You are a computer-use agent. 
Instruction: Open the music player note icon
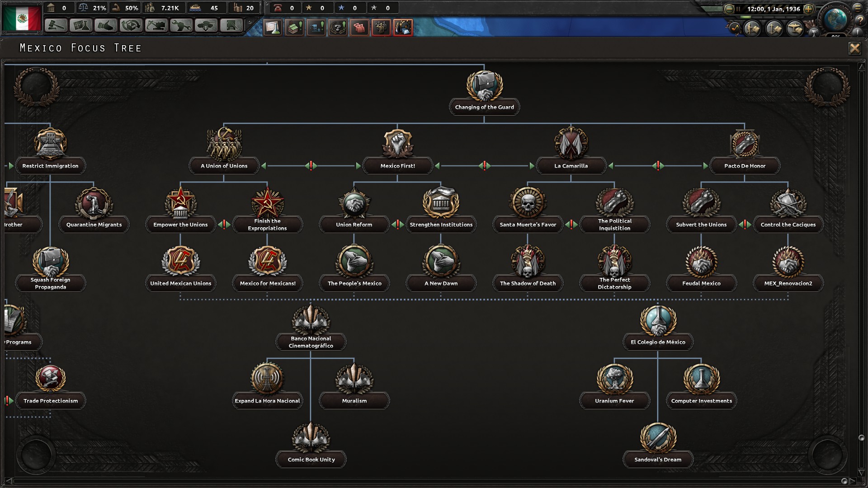coord(734,28)
